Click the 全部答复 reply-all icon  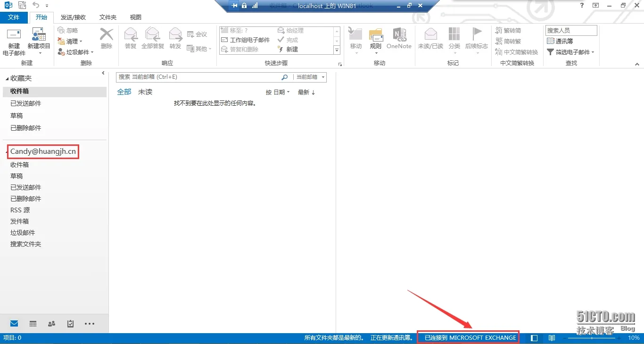(x=153, y=39)
